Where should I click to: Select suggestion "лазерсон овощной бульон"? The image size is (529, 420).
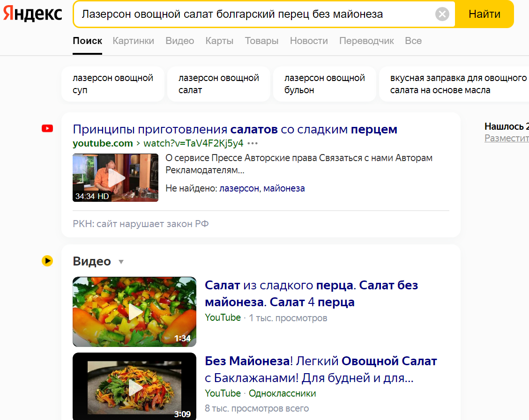coord(325,84)
